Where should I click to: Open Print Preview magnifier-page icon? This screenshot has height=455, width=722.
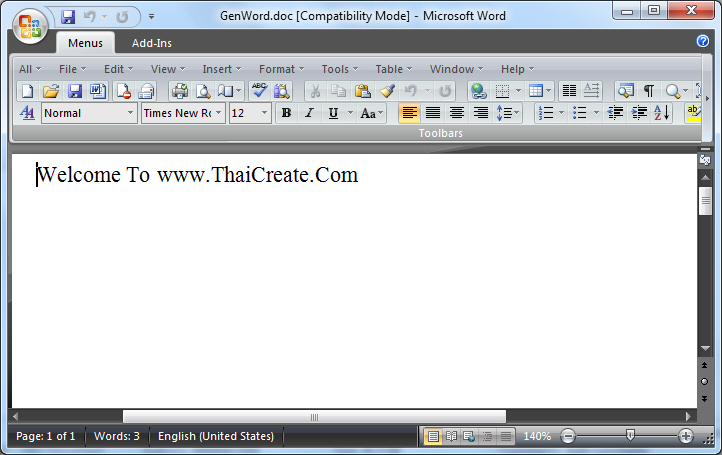click(203, 91)
